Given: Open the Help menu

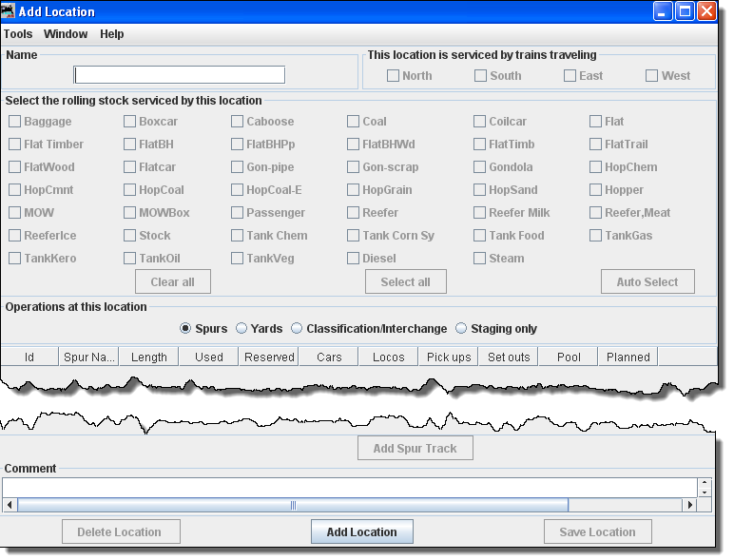Looking at the screenshot, I should pos(112,34).
